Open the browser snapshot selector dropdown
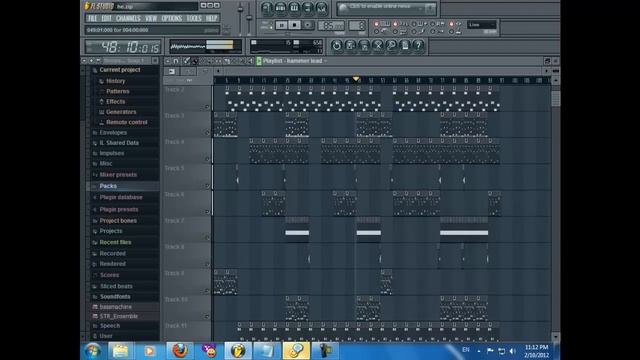Screen dimensions: 640x360 127,61
